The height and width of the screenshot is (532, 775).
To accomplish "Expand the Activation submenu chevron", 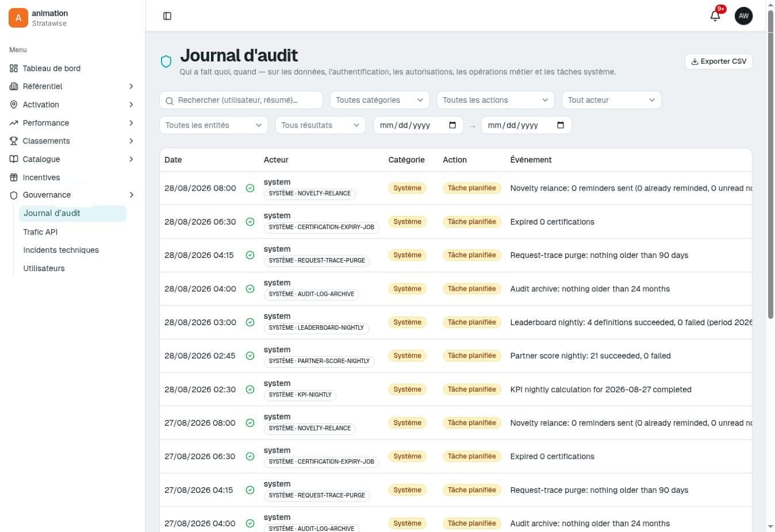I will click(131, 105).
